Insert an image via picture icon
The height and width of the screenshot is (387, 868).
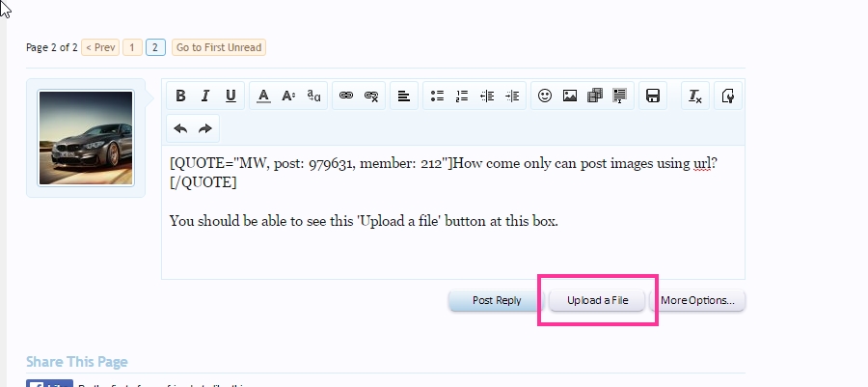click(x=570, y=96)
